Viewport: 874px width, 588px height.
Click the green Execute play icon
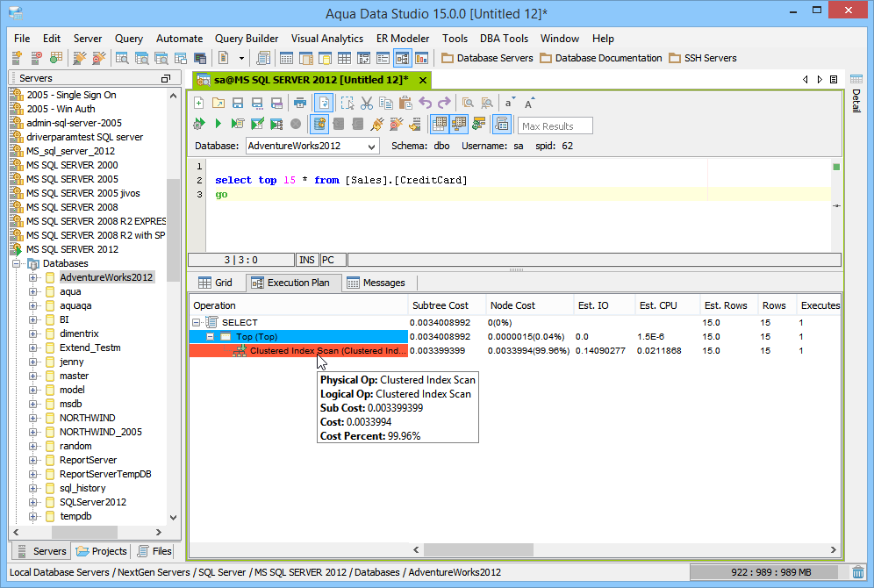tap(218, 124)
